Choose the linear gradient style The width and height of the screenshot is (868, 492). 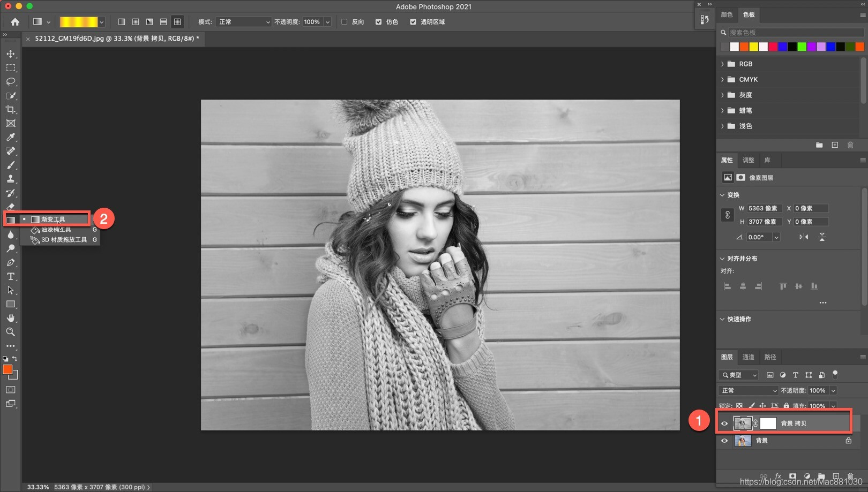click(122, 22)
